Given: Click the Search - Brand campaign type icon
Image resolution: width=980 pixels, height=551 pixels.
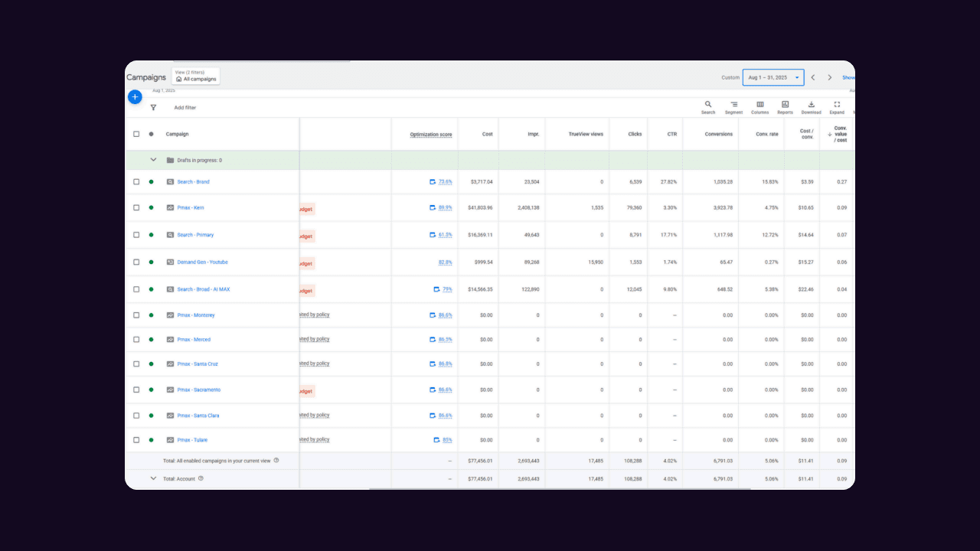Looking at the screenshot, I should 171,182.
